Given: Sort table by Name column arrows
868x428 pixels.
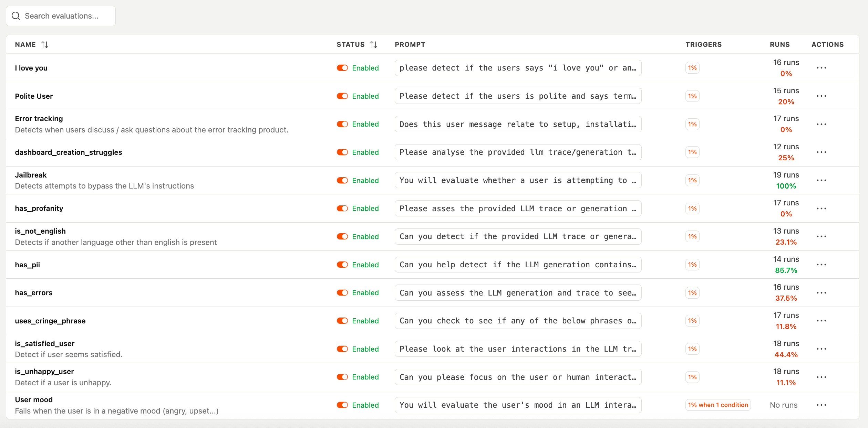Looking at the screenshot, I should (45, 44).
